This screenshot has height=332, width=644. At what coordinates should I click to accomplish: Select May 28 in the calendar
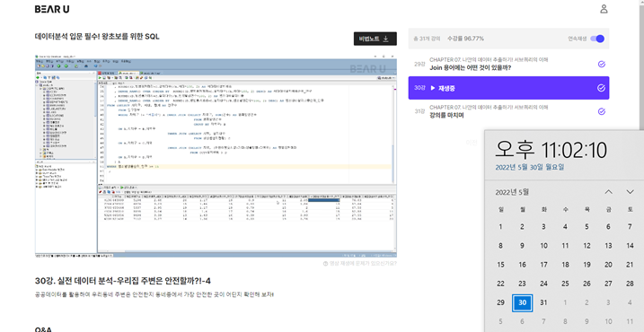[630, 284]
